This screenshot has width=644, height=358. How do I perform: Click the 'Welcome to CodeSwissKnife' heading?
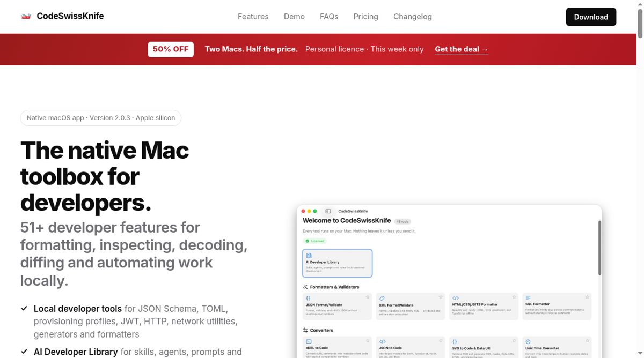click(347, 220)
